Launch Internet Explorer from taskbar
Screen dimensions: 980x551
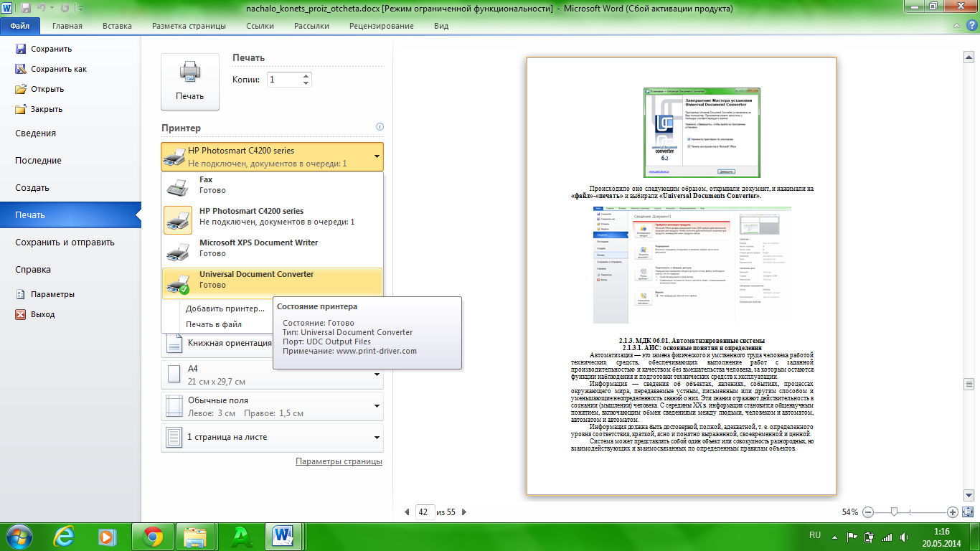point(65,536)
